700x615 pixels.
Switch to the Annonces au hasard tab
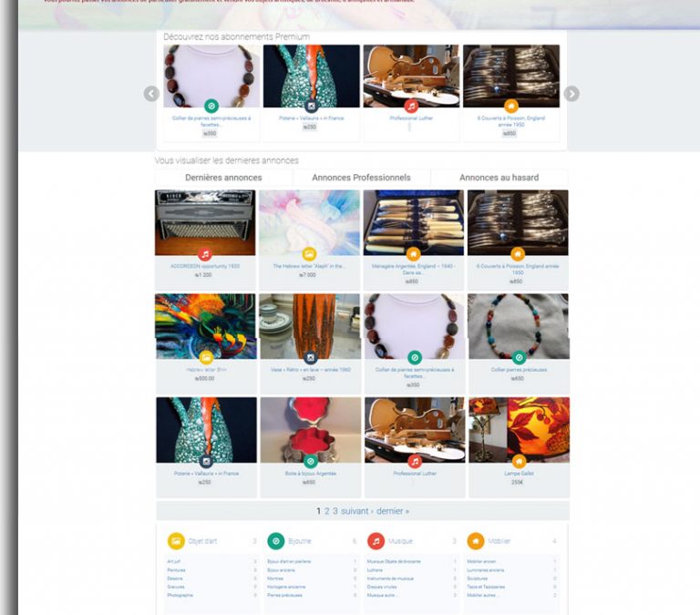coord(499,178)
